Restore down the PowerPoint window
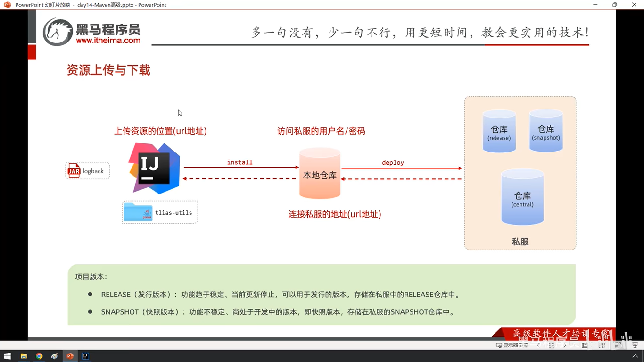This screenshot has width=644, height=362. (x=615, y=5)
